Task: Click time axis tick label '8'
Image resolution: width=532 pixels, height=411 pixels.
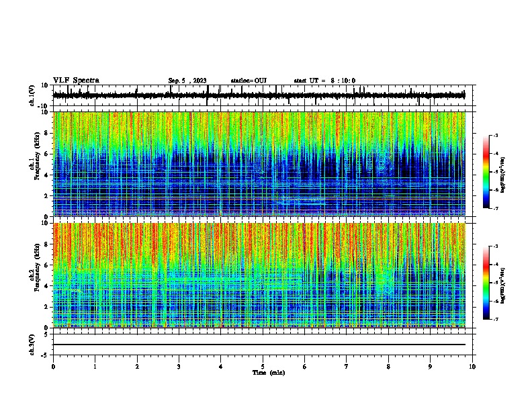Action: [x=388, y=367]
